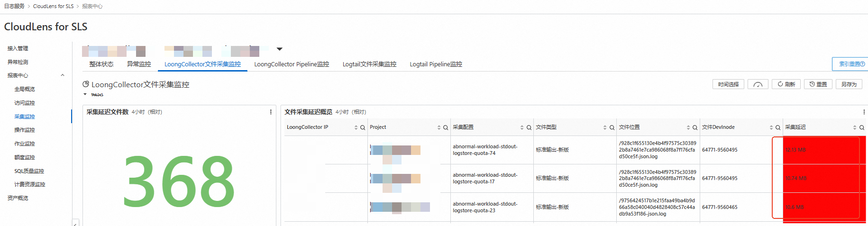Screen dimensions: 868x226
Task: Click 标准输出-新版 in the quota-74 row
Action: tap(552, 150)
